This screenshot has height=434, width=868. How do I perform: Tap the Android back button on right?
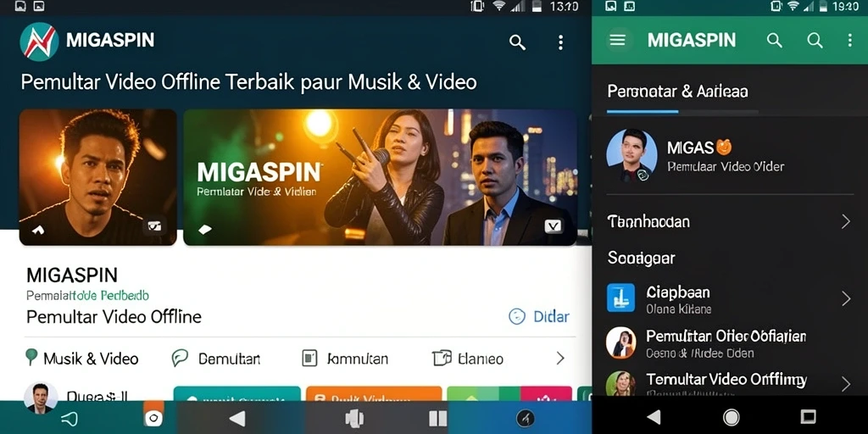pos(654,417)
